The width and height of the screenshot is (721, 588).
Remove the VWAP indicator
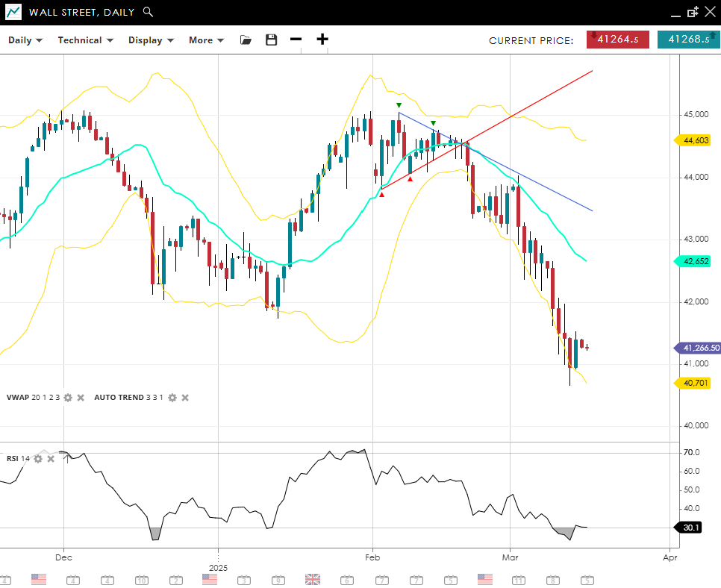[81, 398]
